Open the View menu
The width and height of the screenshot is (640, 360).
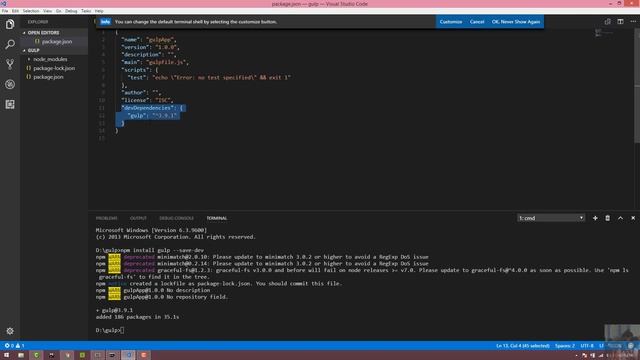click(x=47, y=11)
